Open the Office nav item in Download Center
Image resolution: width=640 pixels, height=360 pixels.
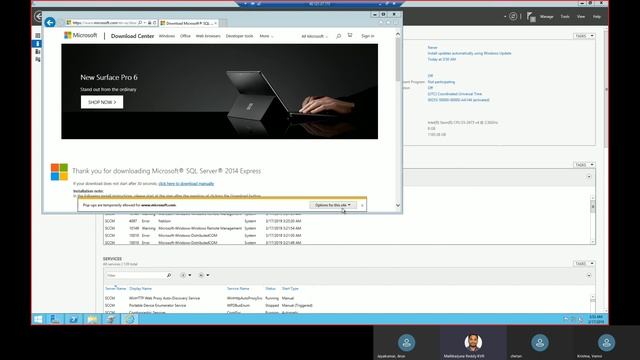[185, 36]
